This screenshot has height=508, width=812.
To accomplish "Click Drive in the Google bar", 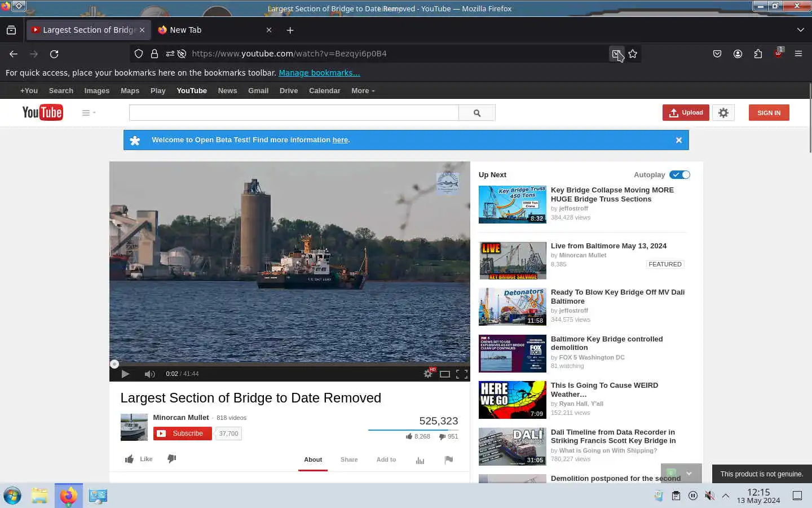I will [289, 91].
